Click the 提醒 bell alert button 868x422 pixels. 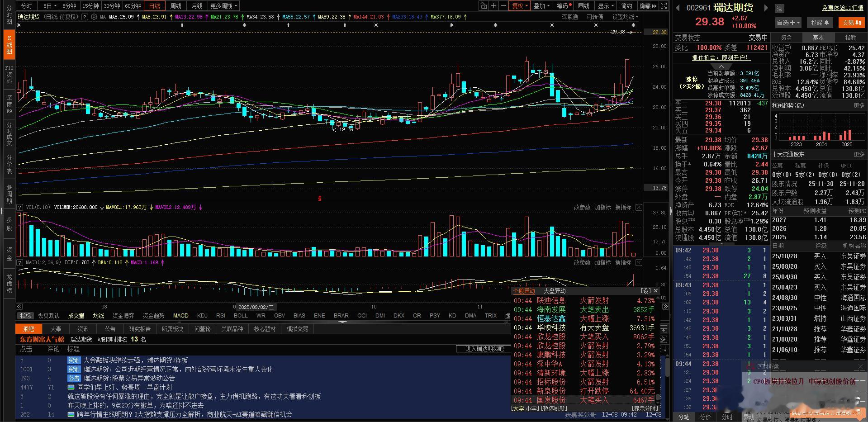(820, 23)
